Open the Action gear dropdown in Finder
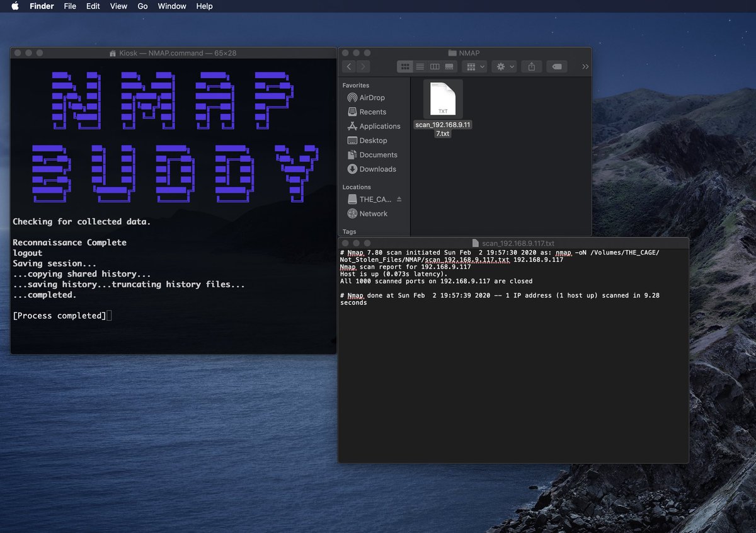 tap(505, 66)
